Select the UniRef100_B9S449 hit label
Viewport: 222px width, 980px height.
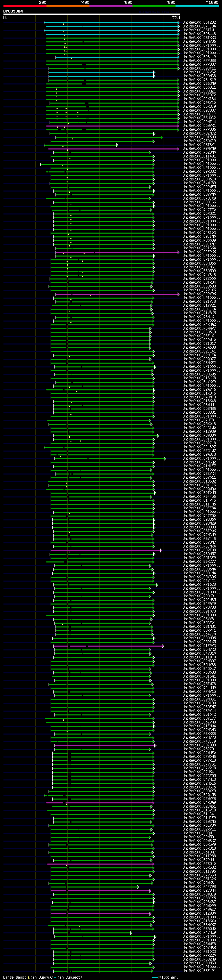tap(199, 57)
